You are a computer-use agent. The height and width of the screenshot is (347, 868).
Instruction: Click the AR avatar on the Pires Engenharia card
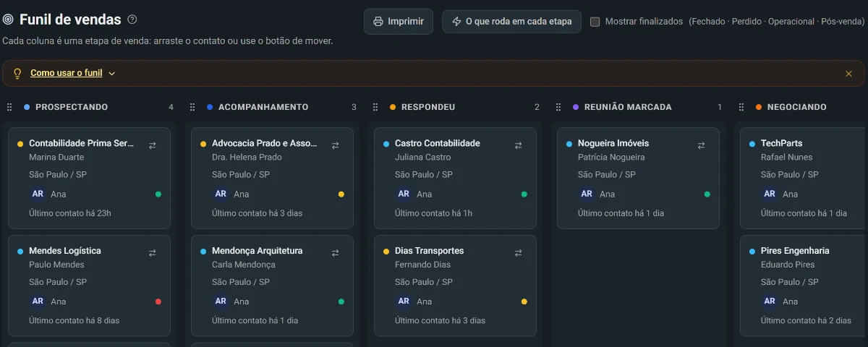click(770, 301)
